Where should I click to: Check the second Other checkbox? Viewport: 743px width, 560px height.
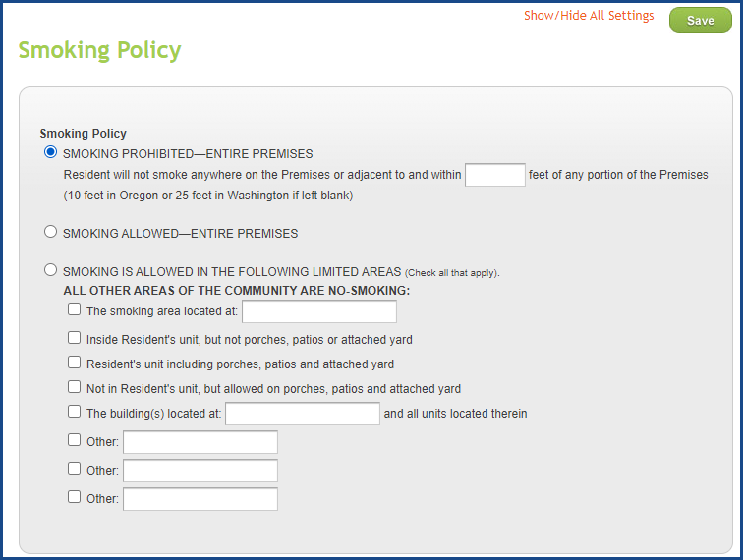click(74, 469)
